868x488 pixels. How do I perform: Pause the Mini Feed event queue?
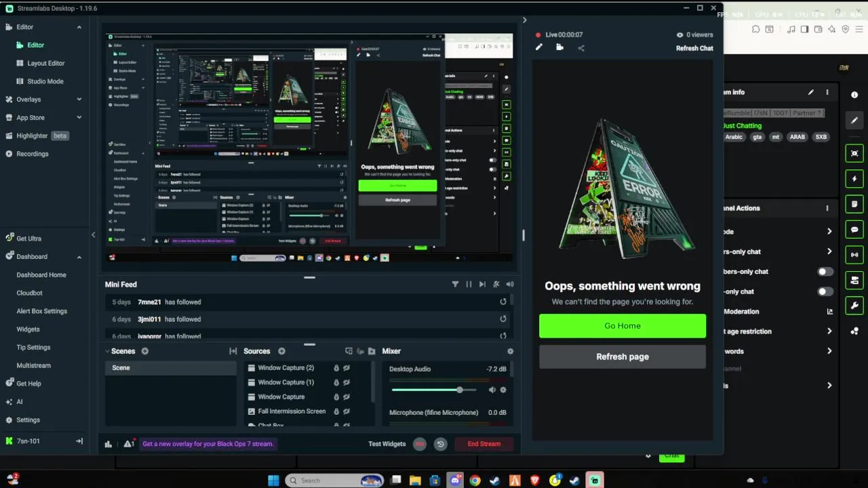(469, 285)
